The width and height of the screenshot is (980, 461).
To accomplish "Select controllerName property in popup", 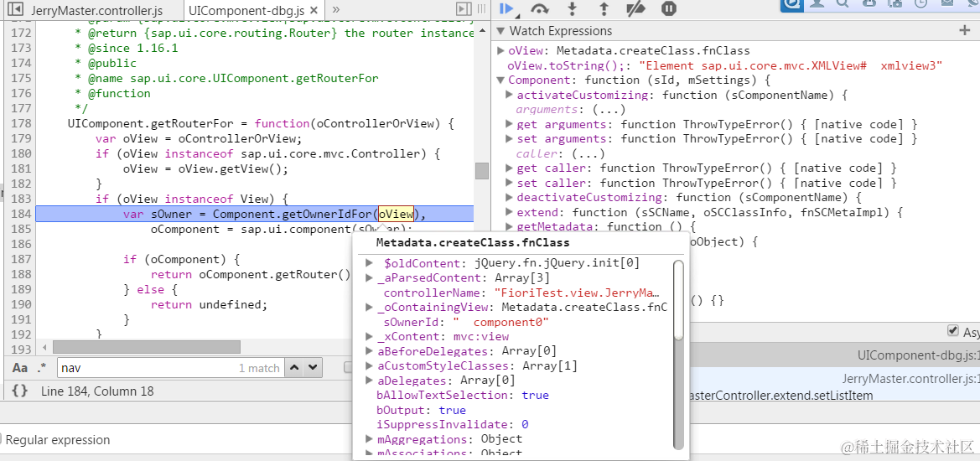I will tap(522, 293).
